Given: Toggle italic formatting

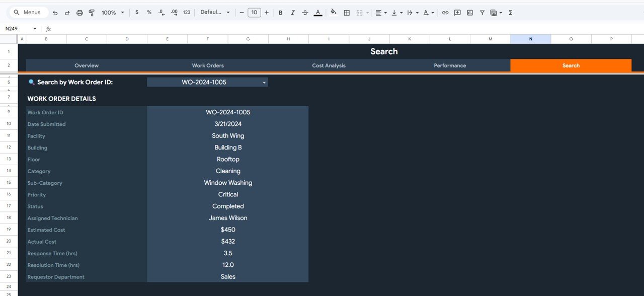Looking at the screenshot, I should [x=292, y=12].
